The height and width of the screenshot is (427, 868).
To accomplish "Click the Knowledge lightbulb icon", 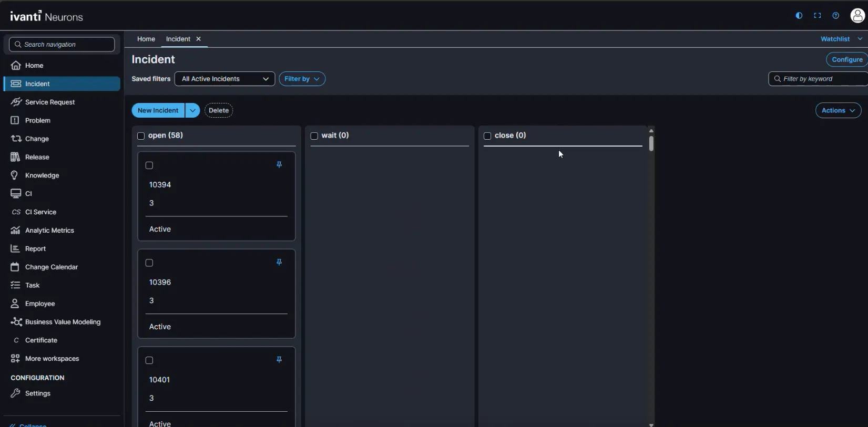I will point(15,175).
